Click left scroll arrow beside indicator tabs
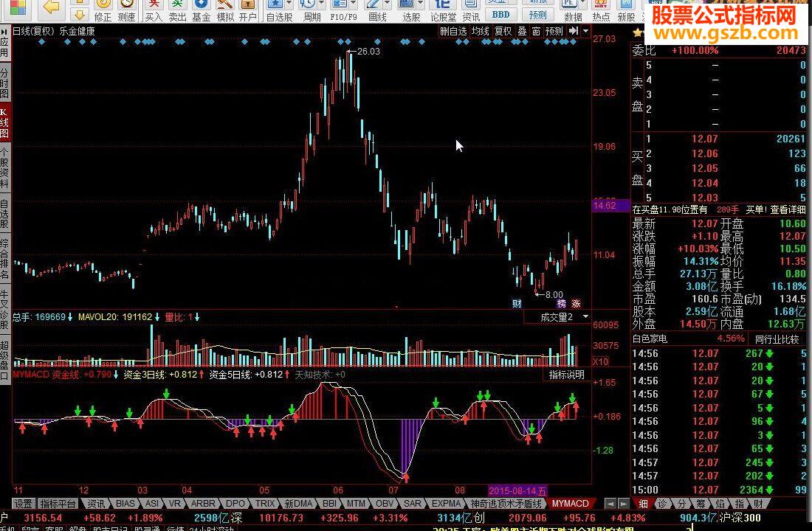 click(610, 504)
